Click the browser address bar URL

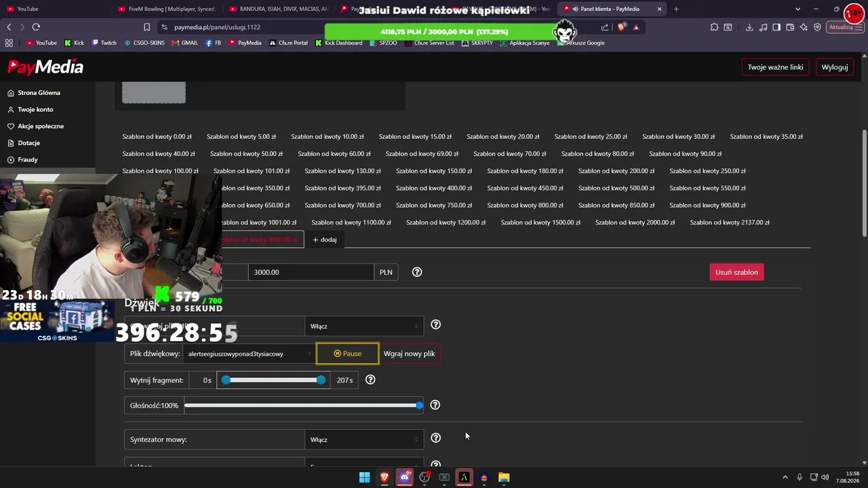pos(217,27)
